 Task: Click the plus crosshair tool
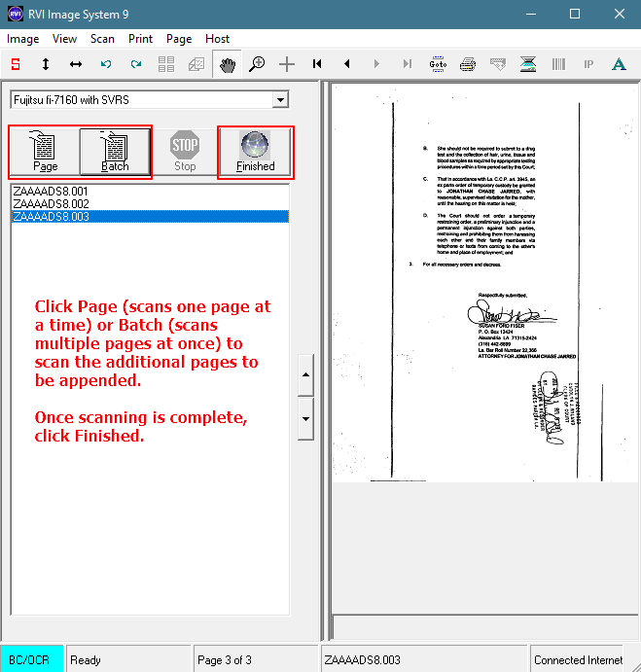pyautogui.click(x=287, y=64)
